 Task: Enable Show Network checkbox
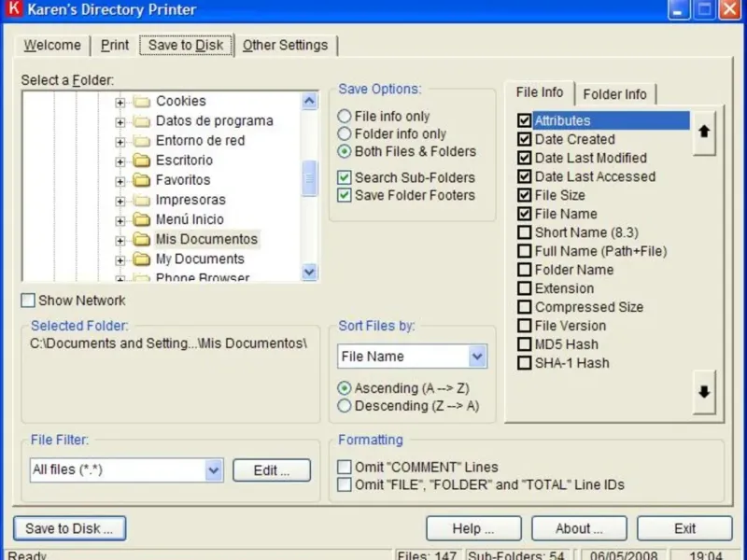tap(28, 301)
